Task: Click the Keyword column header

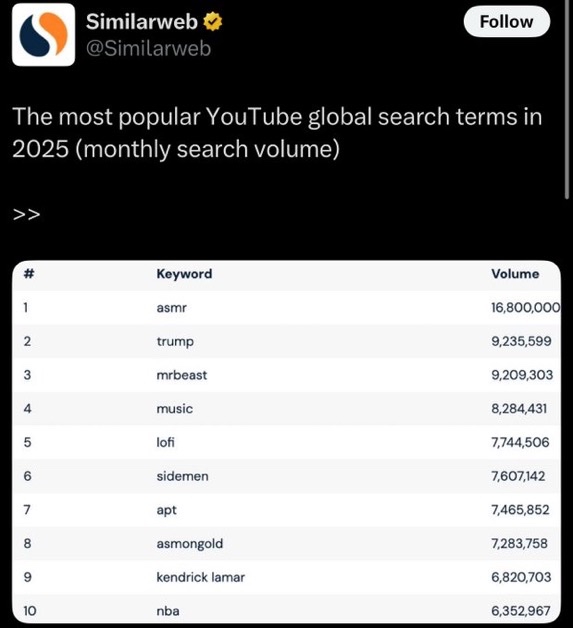Action: coord(184,274)
